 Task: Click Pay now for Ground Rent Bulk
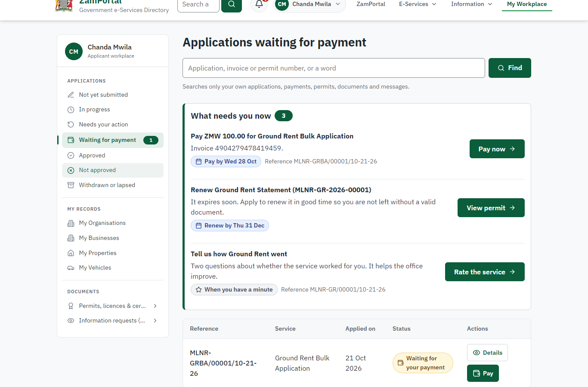coord(497,149)
